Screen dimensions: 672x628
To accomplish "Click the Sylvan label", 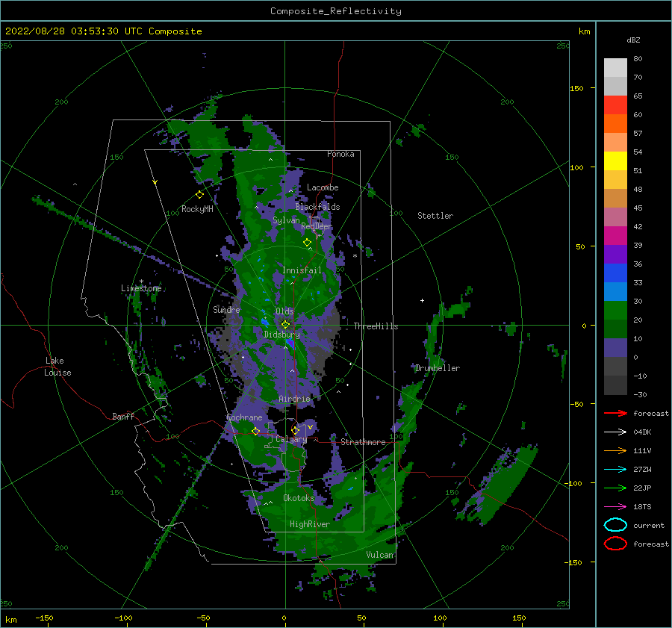I will click(x=286, y=220).
